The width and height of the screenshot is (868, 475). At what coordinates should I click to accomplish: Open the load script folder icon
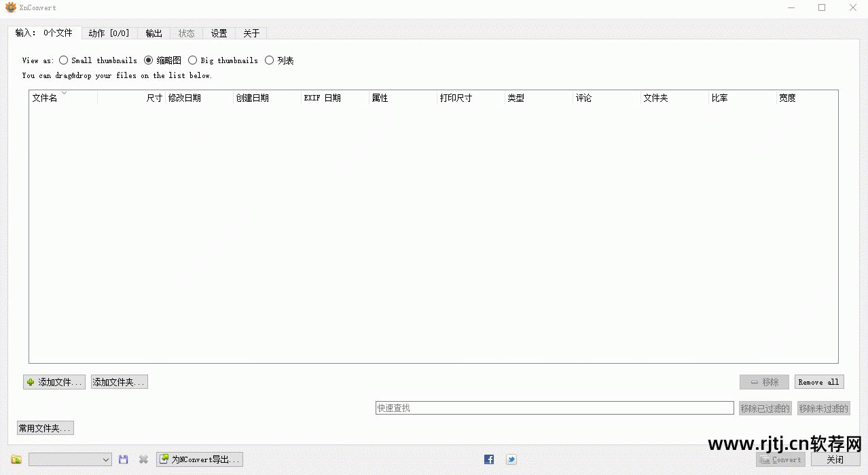16,459
